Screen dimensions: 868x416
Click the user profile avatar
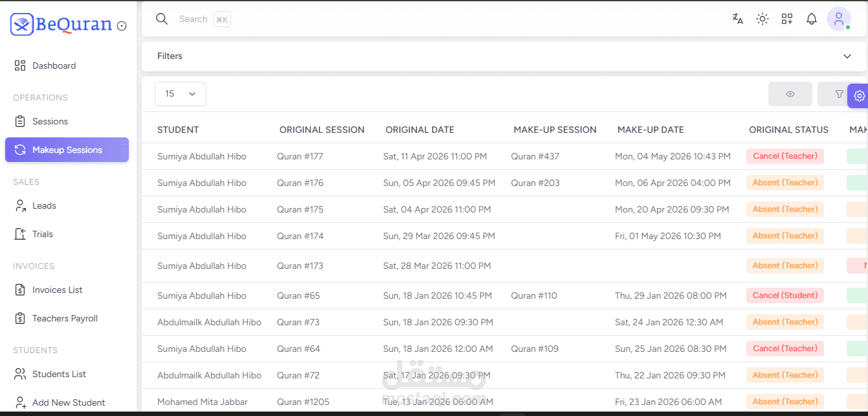[x=838, y=19]
